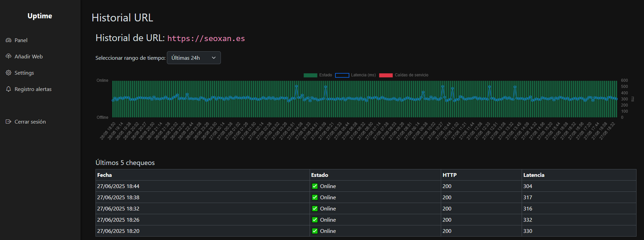Image resolution: width=644 pixels, height=240 pixels.
Task: Click the green check icon for 18:44 row
Action: tap(315, 186)
